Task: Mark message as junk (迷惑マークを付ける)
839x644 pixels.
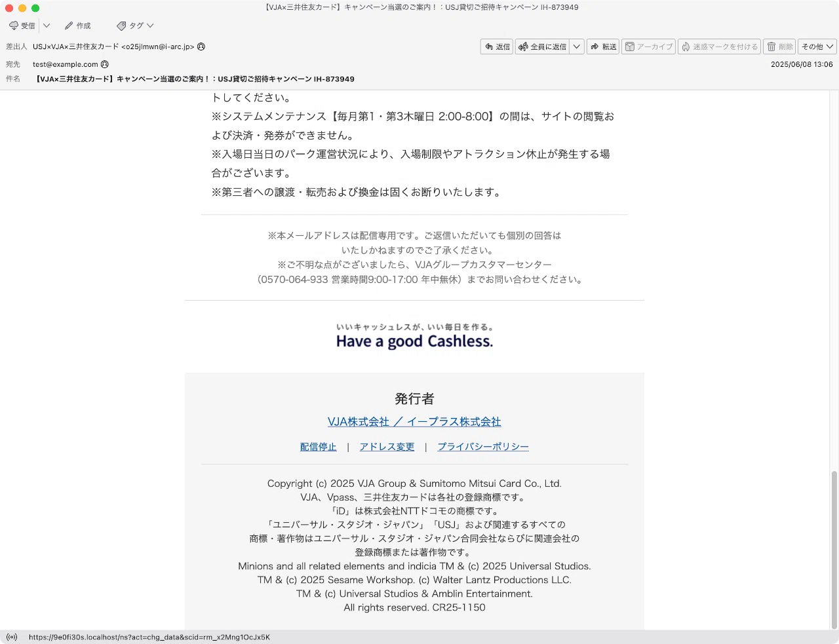Action: (x=719, y=47)
